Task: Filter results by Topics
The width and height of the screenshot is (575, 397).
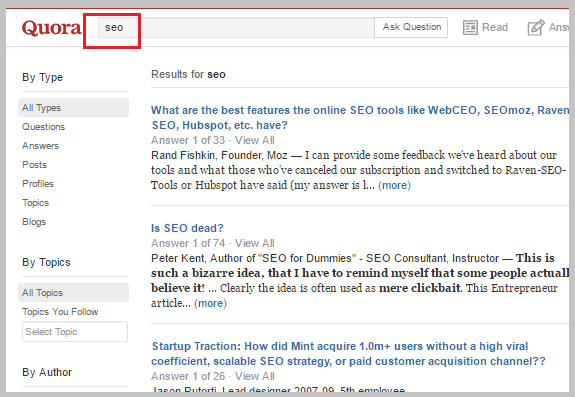Action: tap(35, 203)
